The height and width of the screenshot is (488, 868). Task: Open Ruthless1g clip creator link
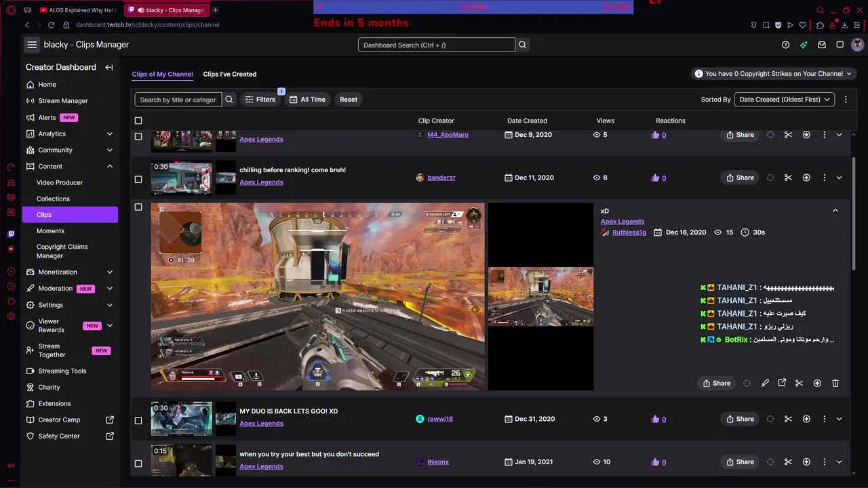(629, 232)
